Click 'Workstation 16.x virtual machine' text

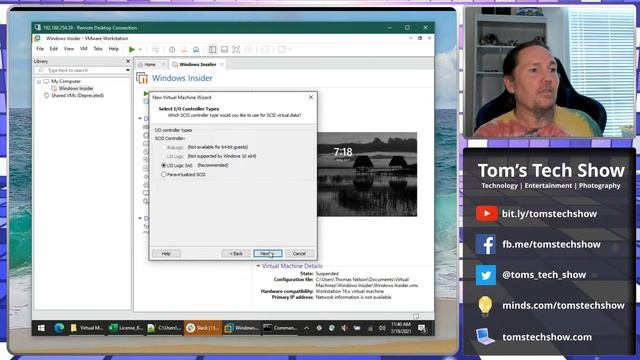tap(350, 291)
